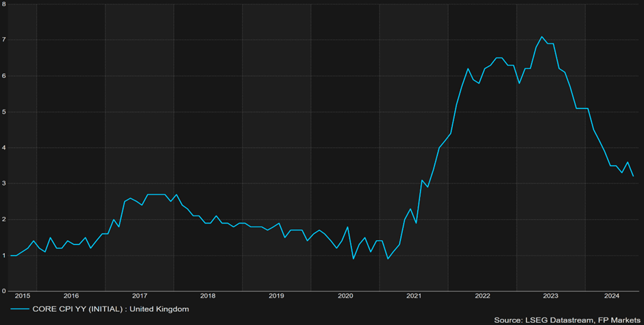The height and width of the screenshot is (325, 644).
Task: Click the y-axis value 8
Action: coord(3,4)
